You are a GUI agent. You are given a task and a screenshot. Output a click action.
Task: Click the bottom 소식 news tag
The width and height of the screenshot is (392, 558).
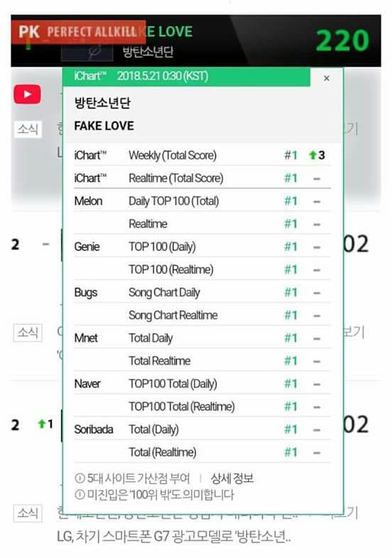tap(28, 513)
